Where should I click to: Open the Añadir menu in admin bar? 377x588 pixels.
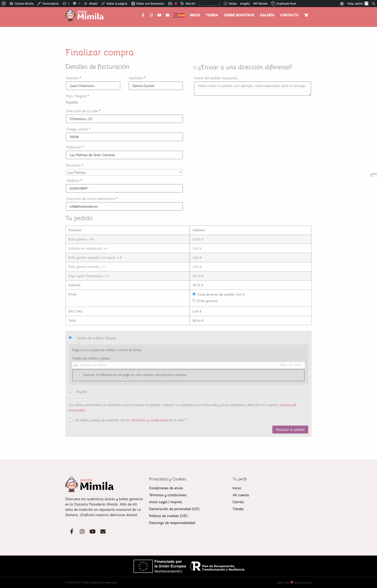click(x=91, y=4)
